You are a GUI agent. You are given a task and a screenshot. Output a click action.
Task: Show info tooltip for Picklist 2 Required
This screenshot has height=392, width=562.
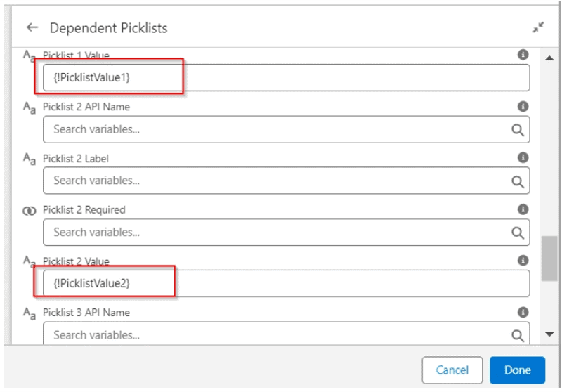click(523, 209)
